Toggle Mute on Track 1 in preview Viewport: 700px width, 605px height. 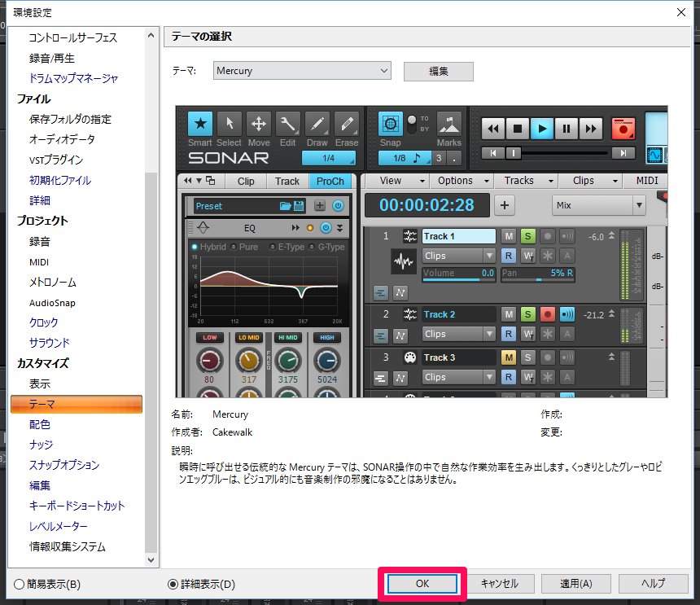pyautogui.click(x=509, y=236)
